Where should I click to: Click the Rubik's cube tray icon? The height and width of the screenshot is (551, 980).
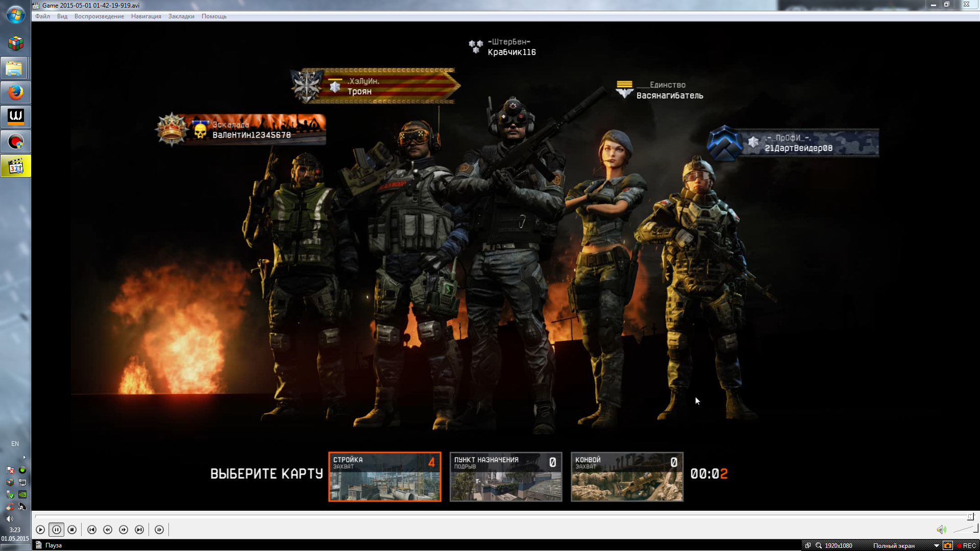point(10,482)
